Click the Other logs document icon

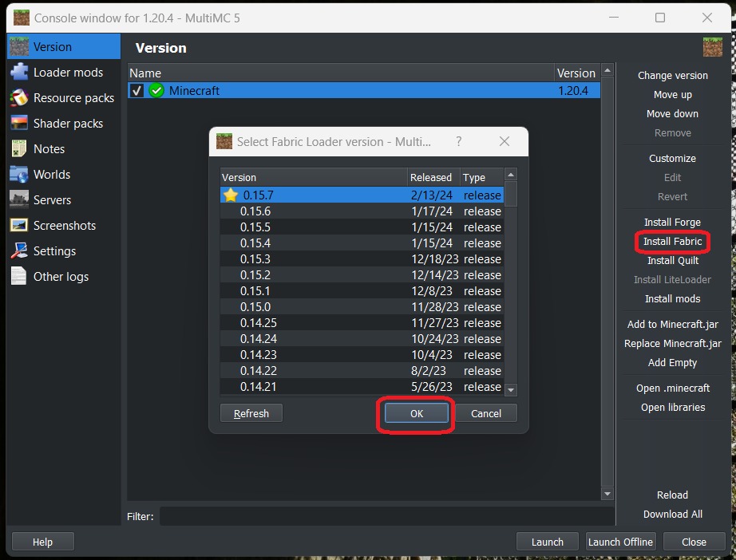[19, 276]
